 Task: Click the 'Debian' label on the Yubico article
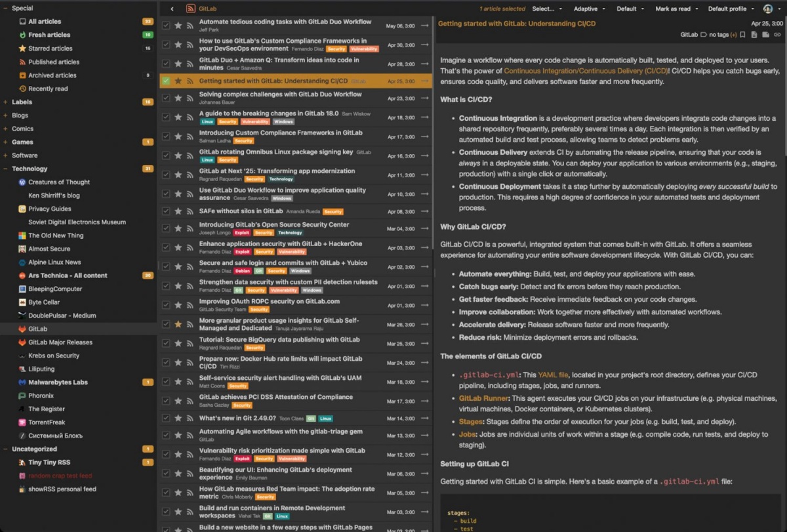pos(242,271)
